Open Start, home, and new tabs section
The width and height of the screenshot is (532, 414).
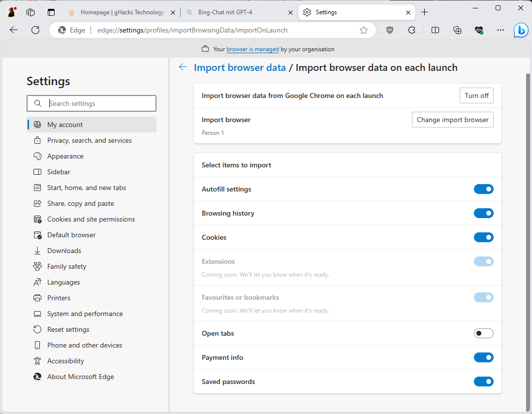[x=92, y=188]
